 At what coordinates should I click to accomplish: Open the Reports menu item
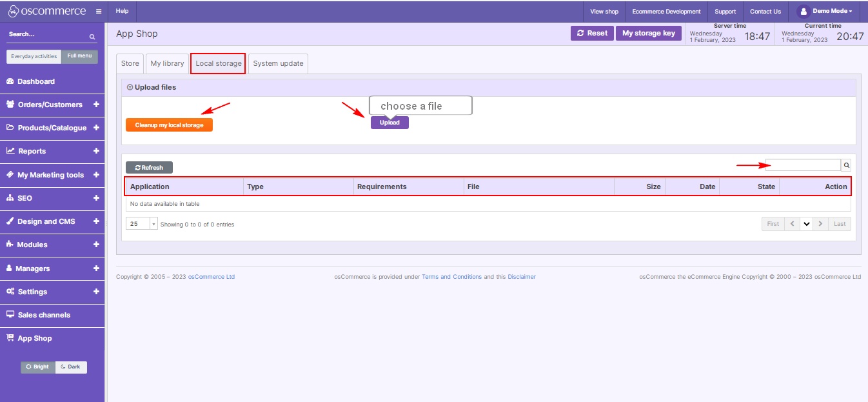click(x=32, y=151)
